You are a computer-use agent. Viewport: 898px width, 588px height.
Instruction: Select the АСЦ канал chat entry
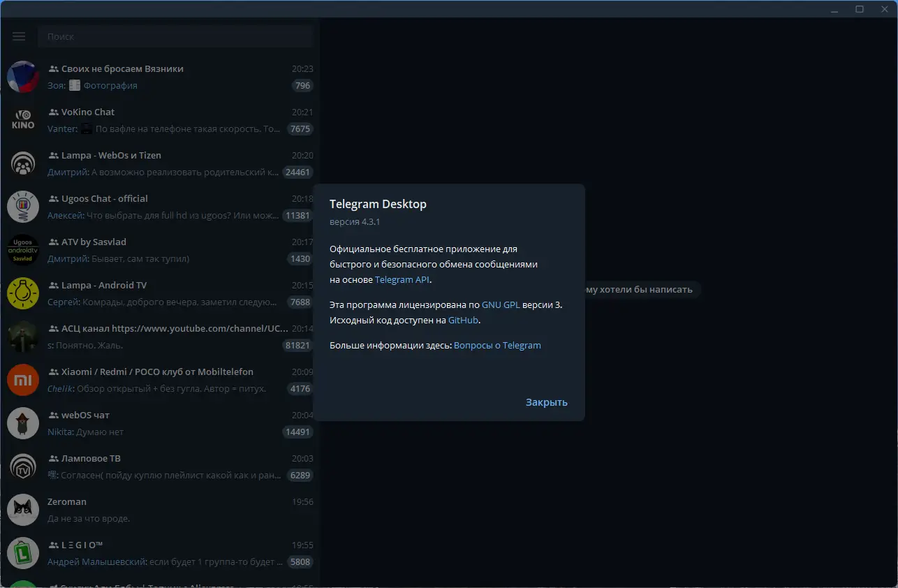(x=161, y=337)
